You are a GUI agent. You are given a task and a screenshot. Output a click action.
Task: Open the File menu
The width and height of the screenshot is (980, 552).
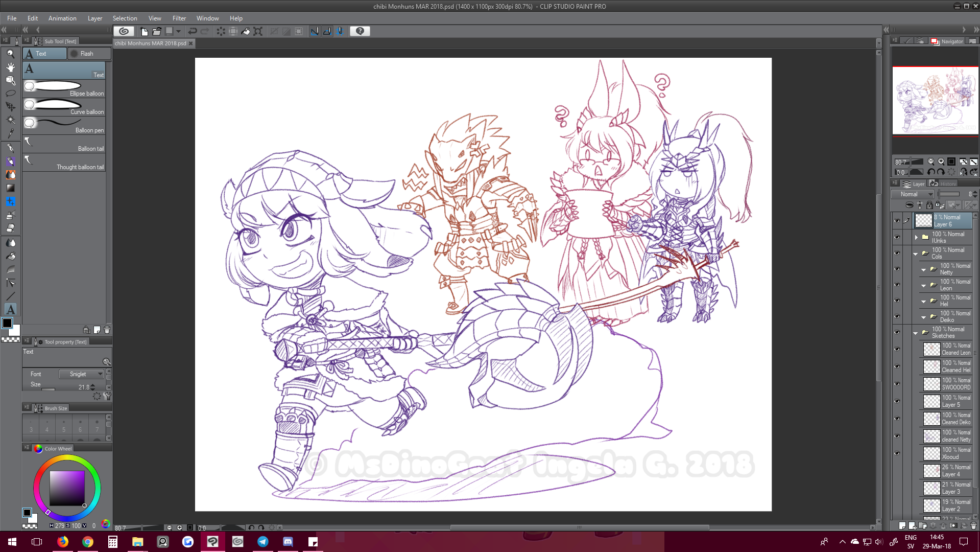pyautogui.click(x=12, y=18)
